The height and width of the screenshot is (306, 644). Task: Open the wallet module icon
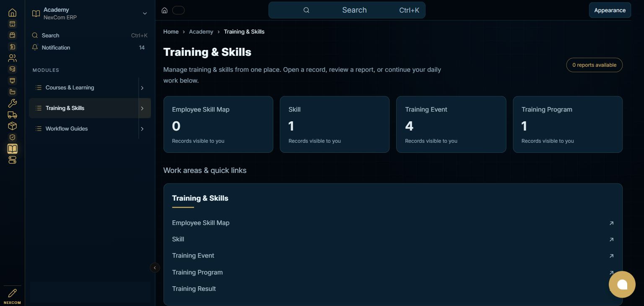[13, 35]
